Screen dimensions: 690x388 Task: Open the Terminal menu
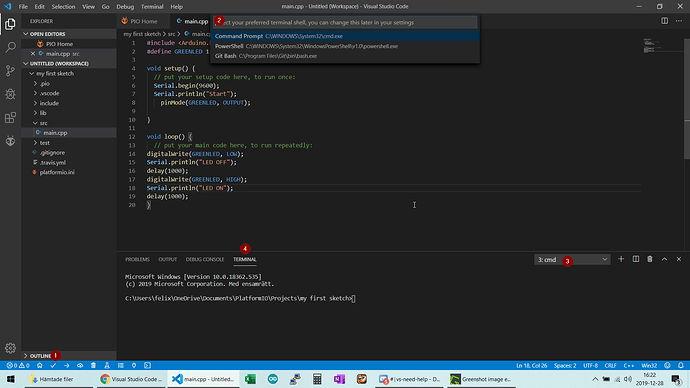152,7
